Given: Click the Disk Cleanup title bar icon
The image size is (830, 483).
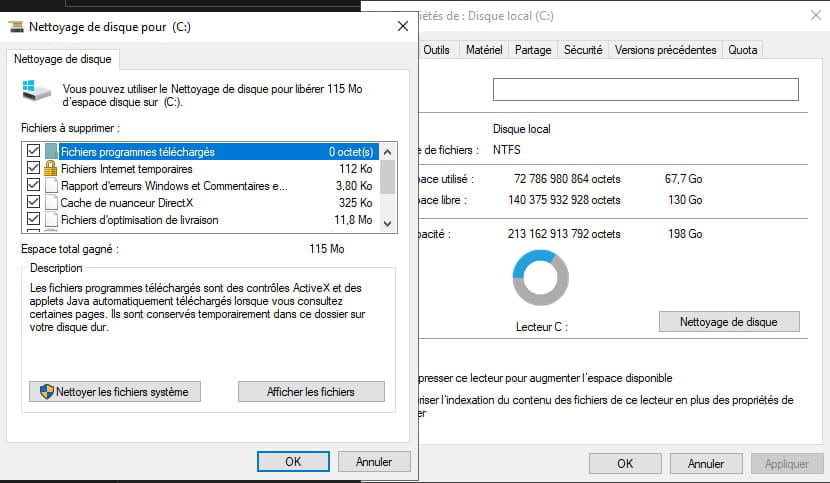Looking at the screenshot, I should click(16, 26).
